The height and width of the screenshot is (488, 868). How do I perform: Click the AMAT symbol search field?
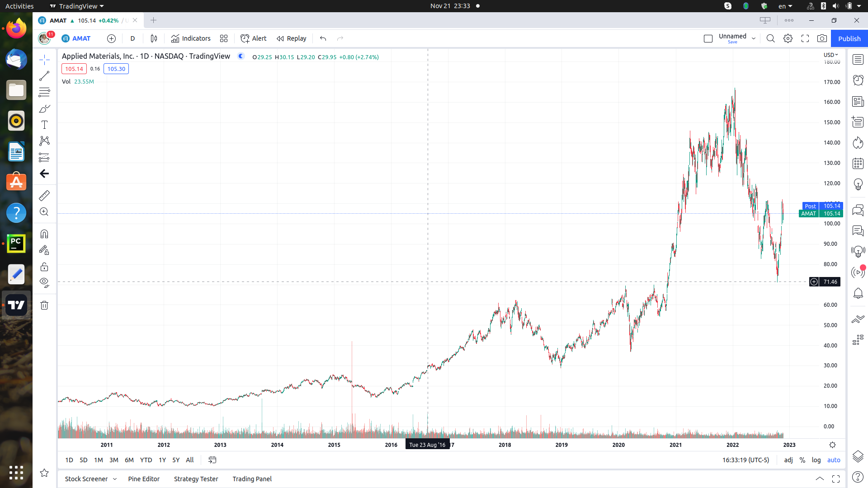coord(81,38)
